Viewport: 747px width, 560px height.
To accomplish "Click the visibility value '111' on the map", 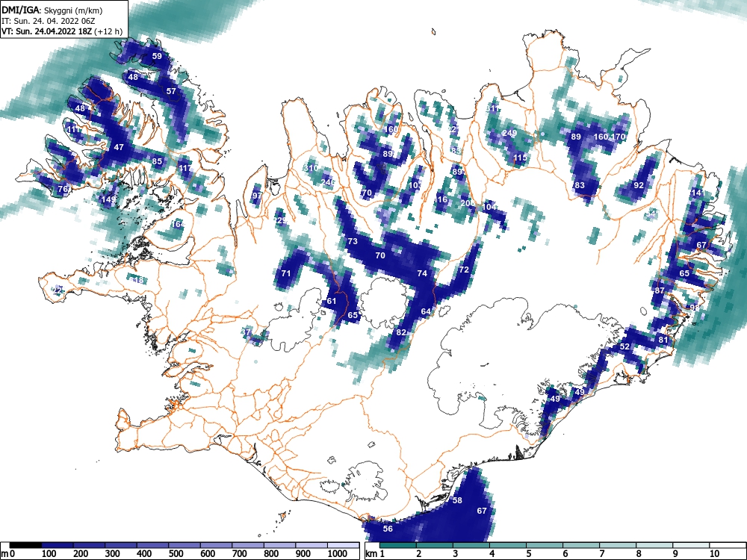I will click(x=73, y=129).
